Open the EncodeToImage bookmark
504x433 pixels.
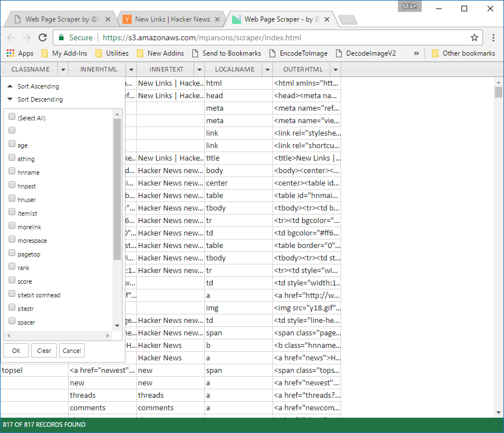(x=299, y=53)
